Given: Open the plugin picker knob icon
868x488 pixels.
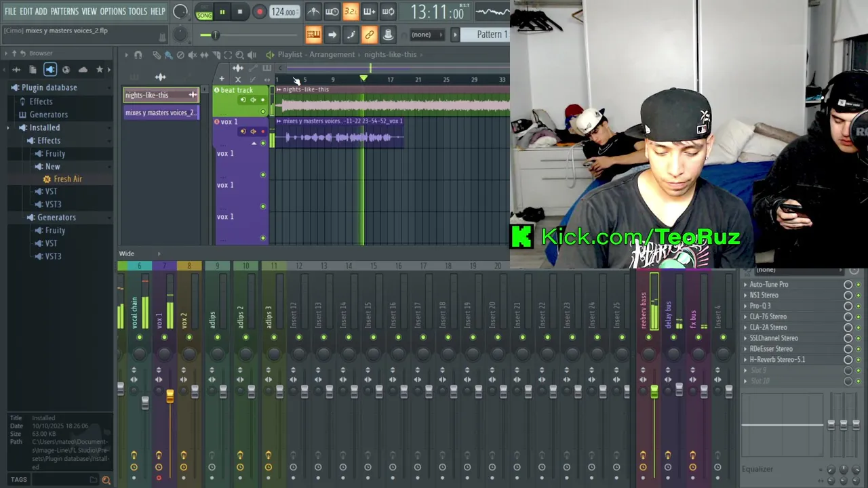Looking at the screenshot, I should [x=388, y=35].
